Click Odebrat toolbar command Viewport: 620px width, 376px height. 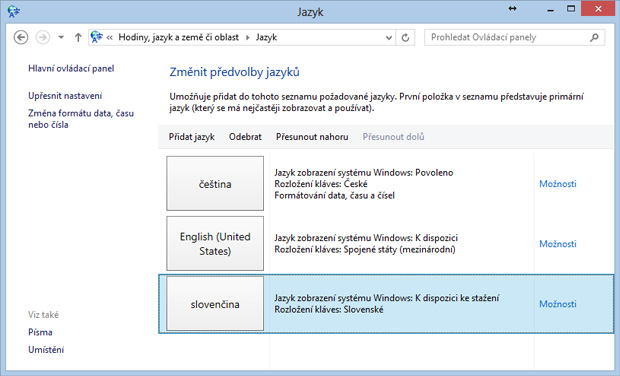[x=245, y=137]
